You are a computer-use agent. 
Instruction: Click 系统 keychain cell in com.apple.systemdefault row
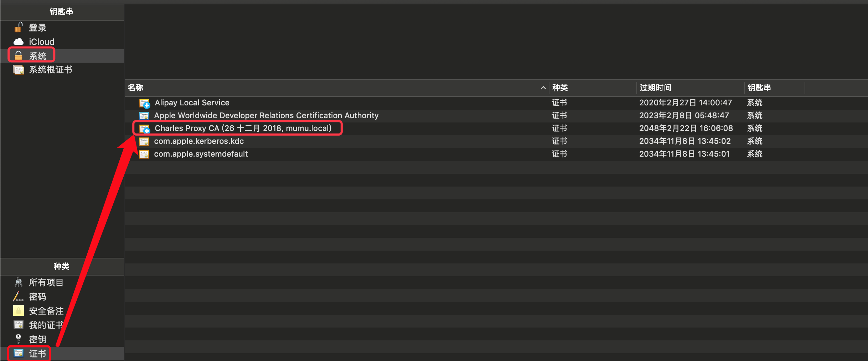pyautogui.click(x=755, y=154)
